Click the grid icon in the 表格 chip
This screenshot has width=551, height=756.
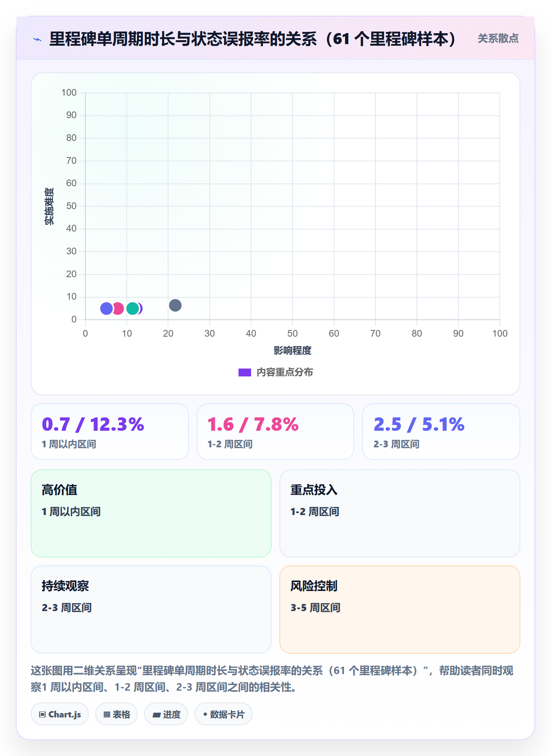point(107,715)
